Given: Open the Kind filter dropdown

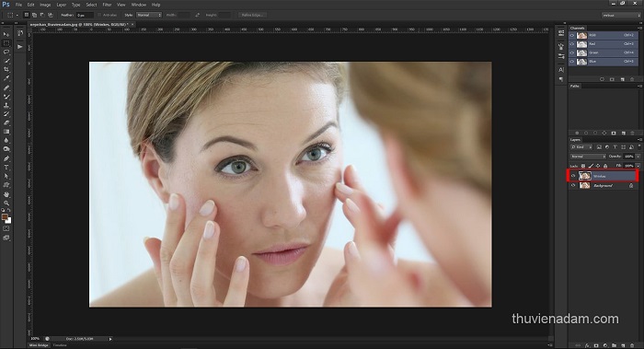Looking at the screenshot, I should (x=581, y=147).
